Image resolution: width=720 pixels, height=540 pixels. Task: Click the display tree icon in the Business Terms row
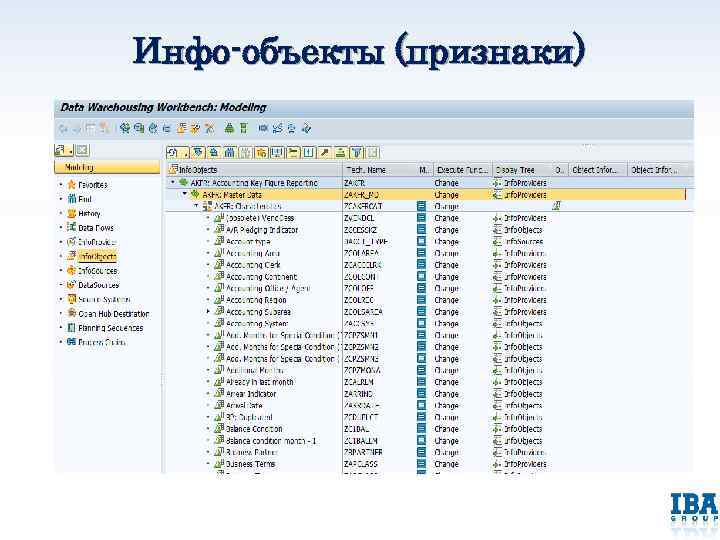497,464
